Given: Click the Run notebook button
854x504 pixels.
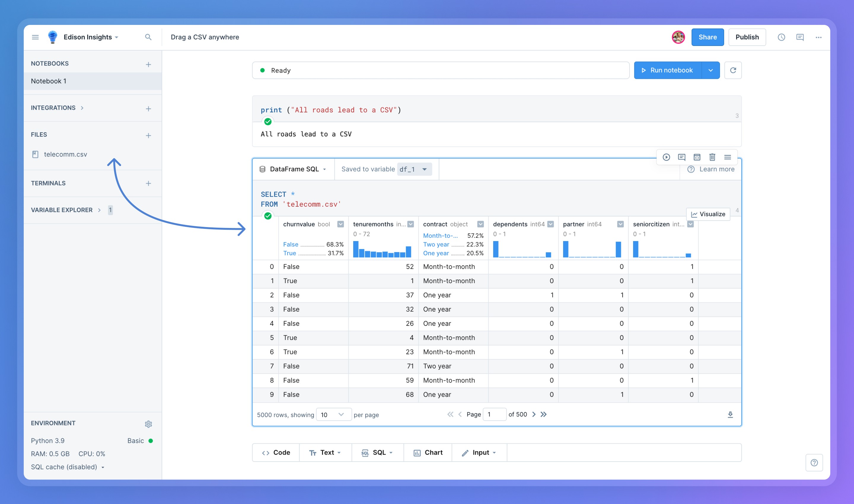Looking at the screenshot, I should point(667,70).
